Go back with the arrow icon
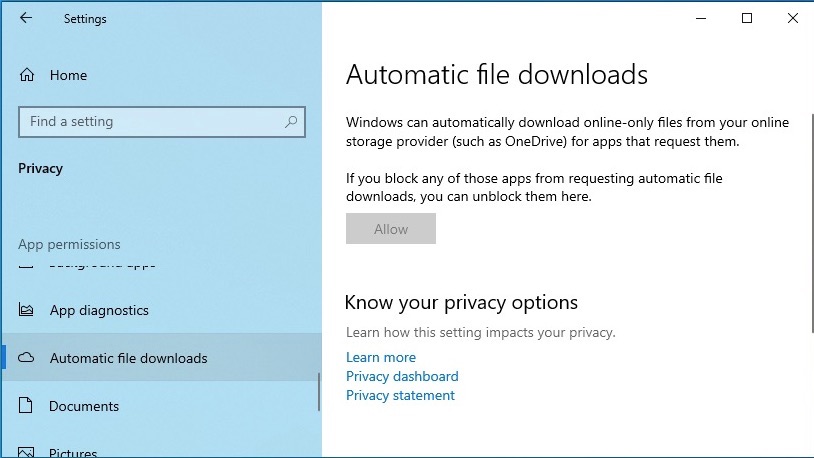Screen dimensions: 814x458 pos(25,18)
